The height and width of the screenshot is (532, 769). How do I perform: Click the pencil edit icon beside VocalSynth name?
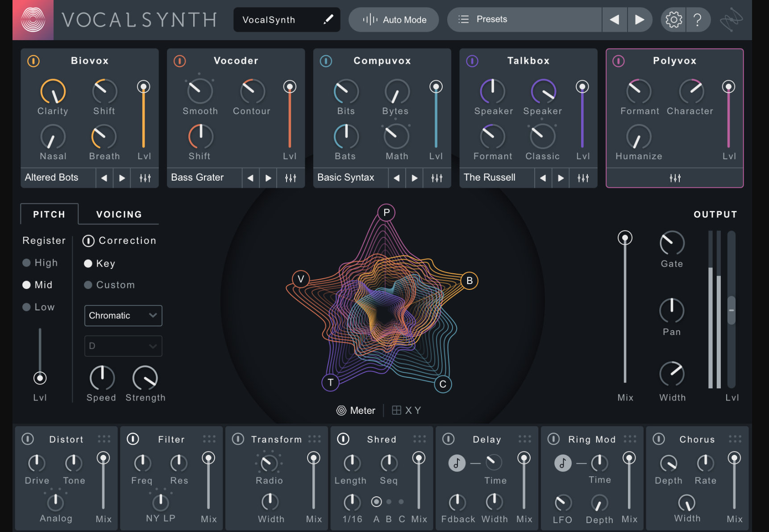pyautogui.click(x=328, y=19)
